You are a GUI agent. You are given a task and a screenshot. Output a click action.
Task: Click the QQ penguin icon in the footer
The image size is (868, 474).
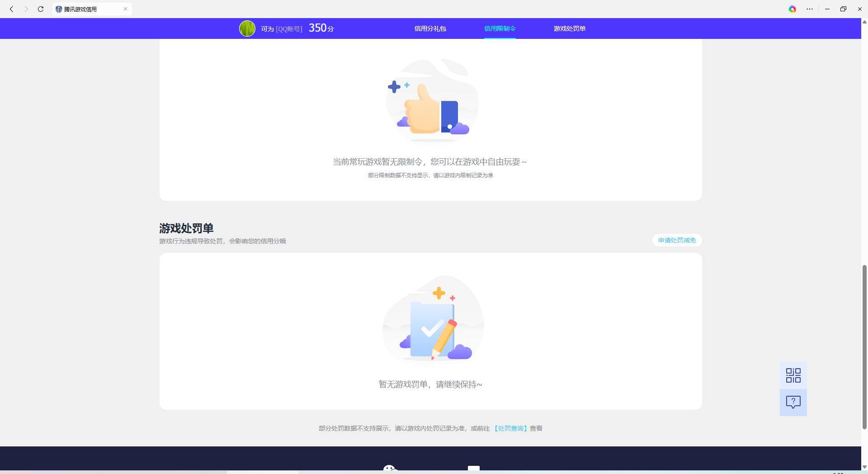pos(389,470)
